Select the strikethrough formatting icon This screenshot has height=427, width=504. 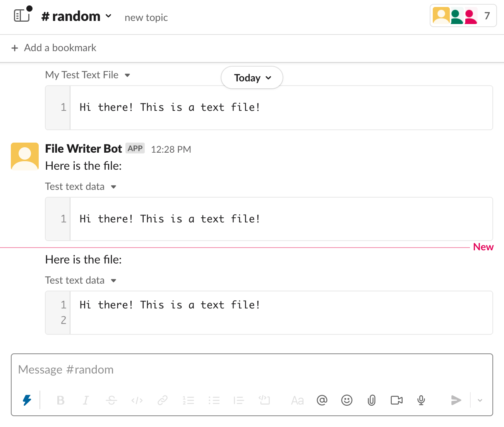coord(111,400)
